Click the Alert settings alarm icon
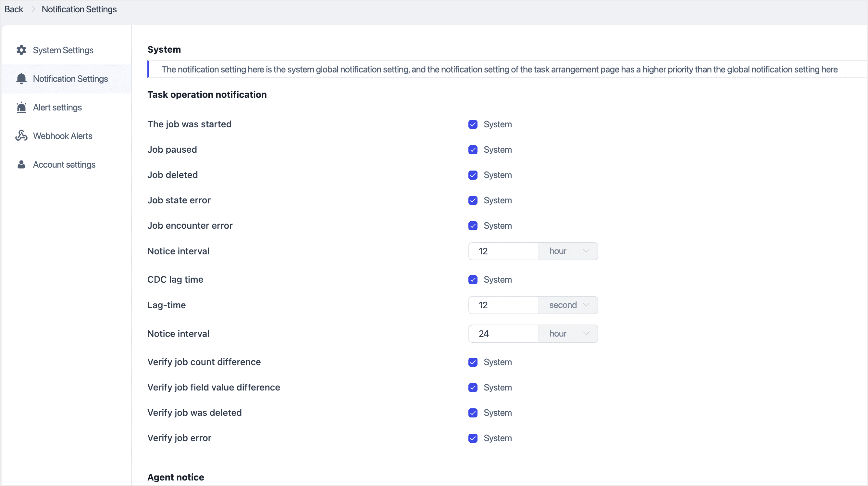The image size is (868, 486). click(x=21, y=107)
